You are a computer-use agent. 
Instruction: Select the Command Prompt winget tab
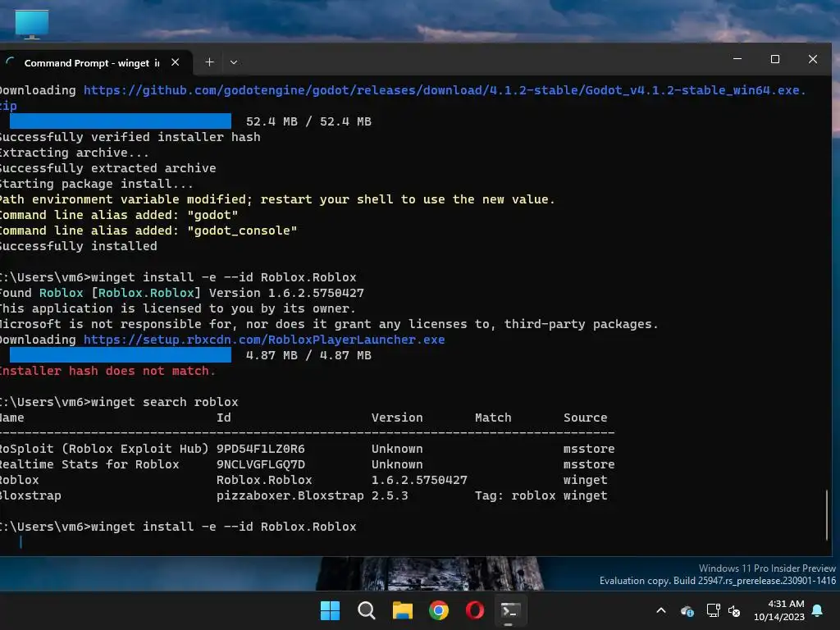pos(94,62)
